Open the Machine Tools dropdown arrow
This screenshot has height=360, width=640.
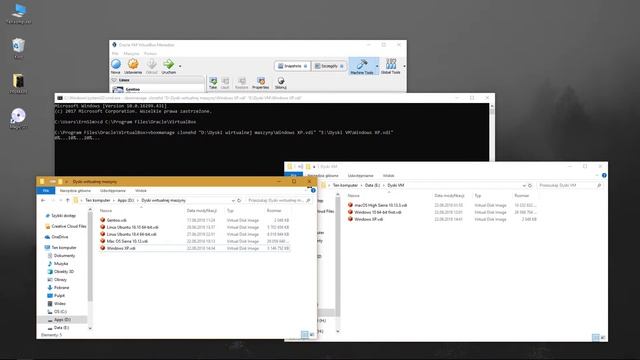point(377,66)
